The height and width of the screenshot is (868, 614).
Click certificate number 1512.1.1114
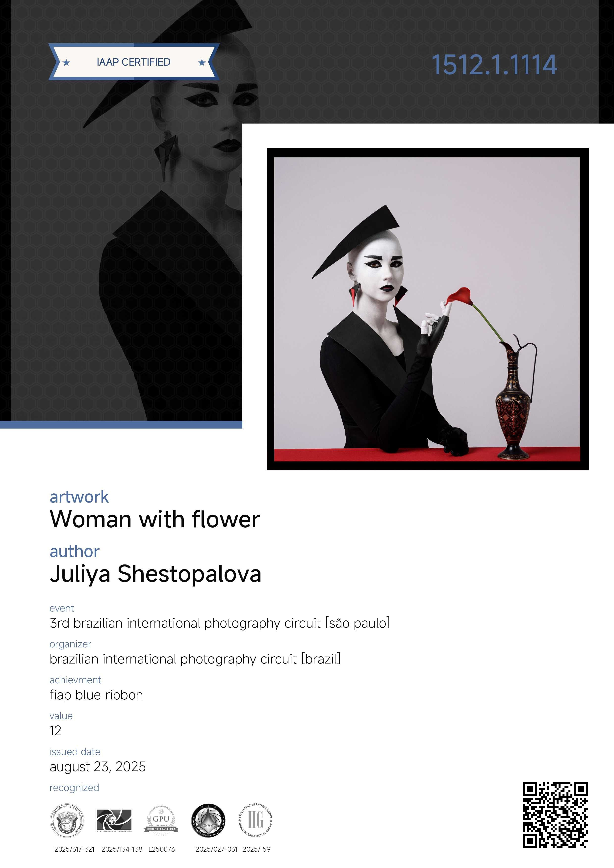[494, 65]
